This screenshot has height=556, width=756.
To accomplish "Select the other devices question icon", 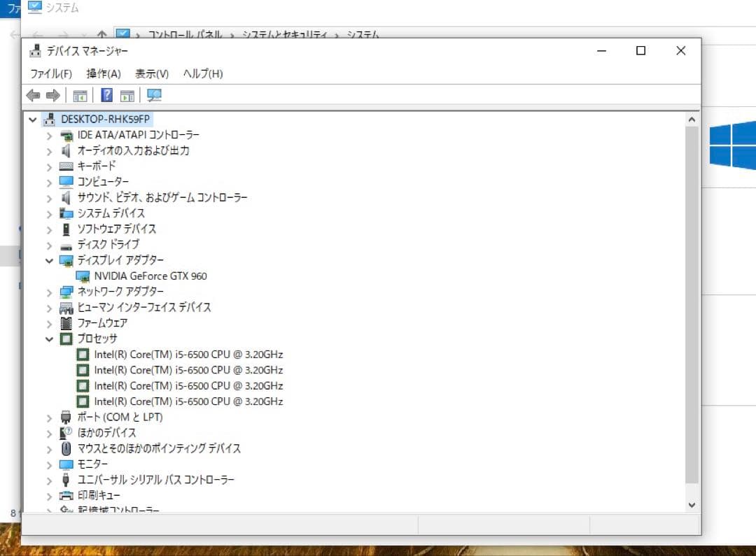I will tap(66, 433).
